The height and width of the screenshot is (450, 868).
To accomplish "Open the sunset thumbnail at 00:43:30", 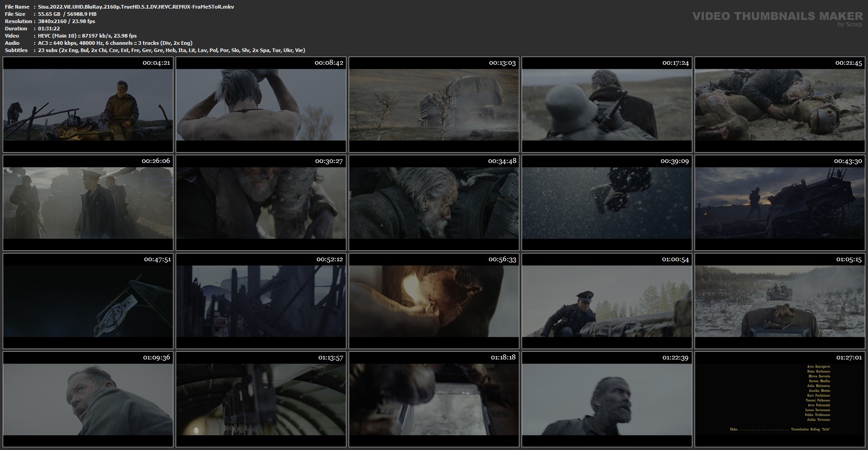I will [x=780, y=203].
